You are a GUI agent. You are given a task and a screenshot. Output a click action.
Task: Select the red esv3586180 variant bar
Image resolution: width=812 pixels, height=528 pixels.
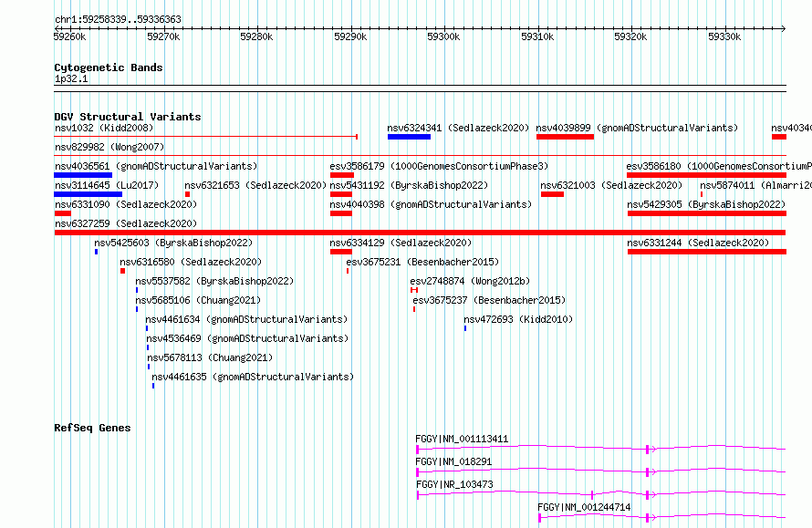[x=706, y=175]
